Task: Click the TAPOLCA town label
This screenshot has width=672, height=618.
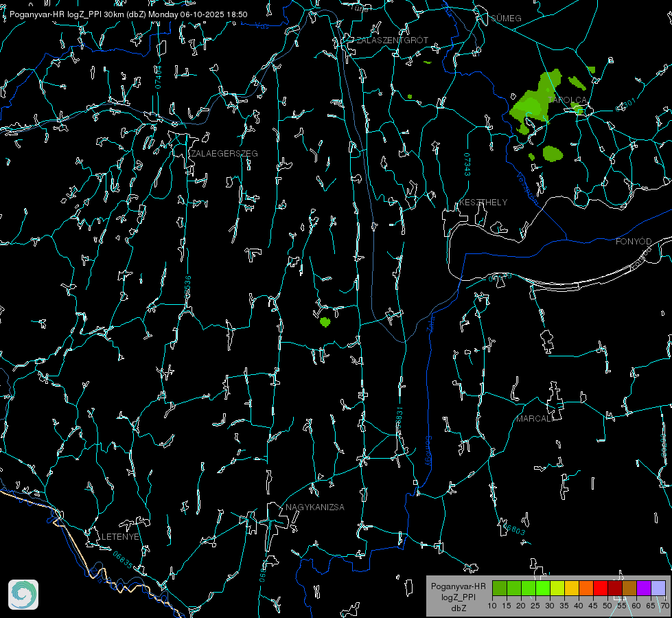Action: (568, 100)
